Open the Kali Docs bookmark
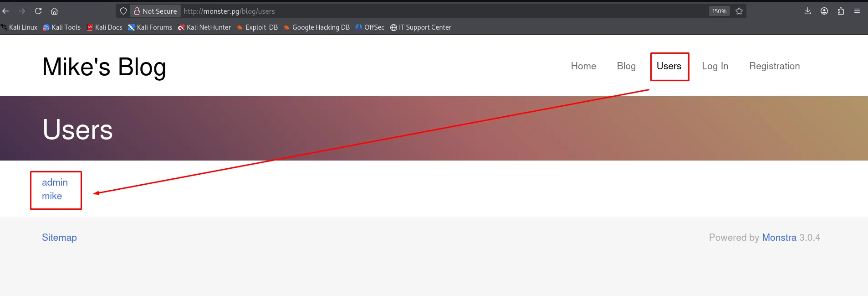 [105, 27]
